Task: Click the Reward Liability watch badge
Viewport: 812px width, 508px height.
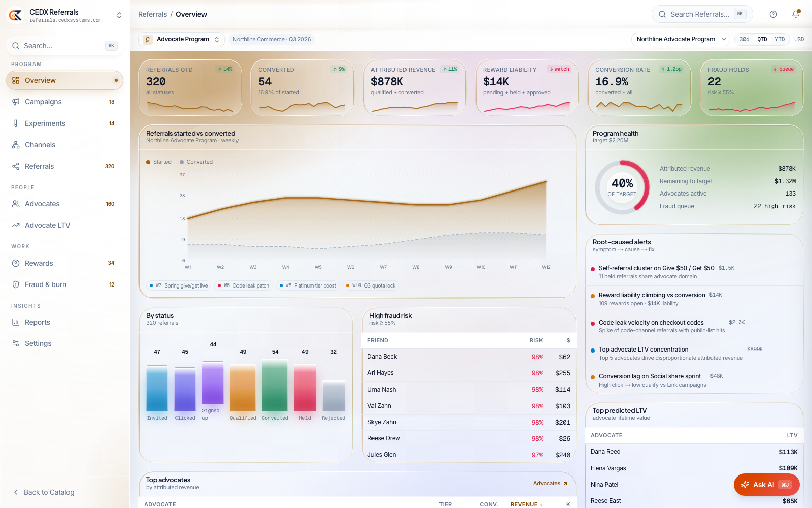Action: (559, 69)
